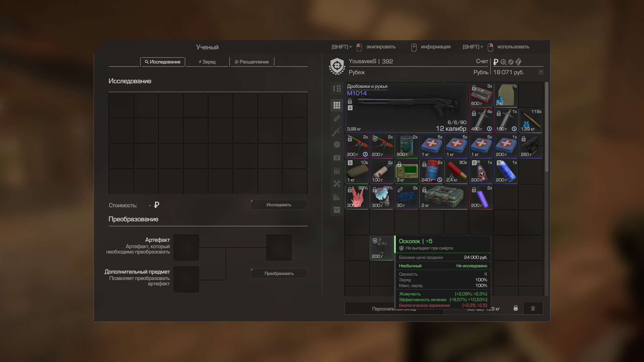Screen dimensions: 644x362
Task: Click the player faction shield emblem
Action: (337, 66)
